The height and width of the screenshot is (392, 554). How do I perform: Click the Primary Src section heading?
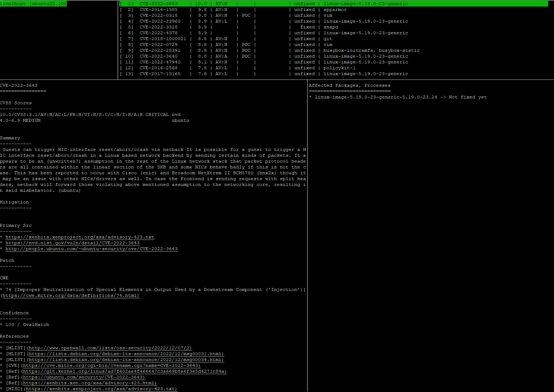(16, 225)
